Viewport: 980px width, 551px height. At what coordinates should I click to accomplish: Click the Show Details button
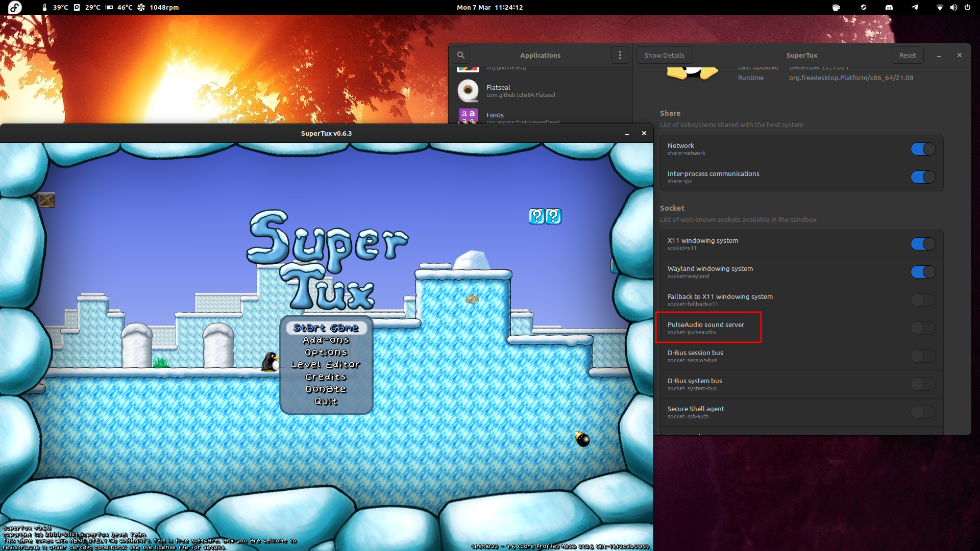(664, 55)
